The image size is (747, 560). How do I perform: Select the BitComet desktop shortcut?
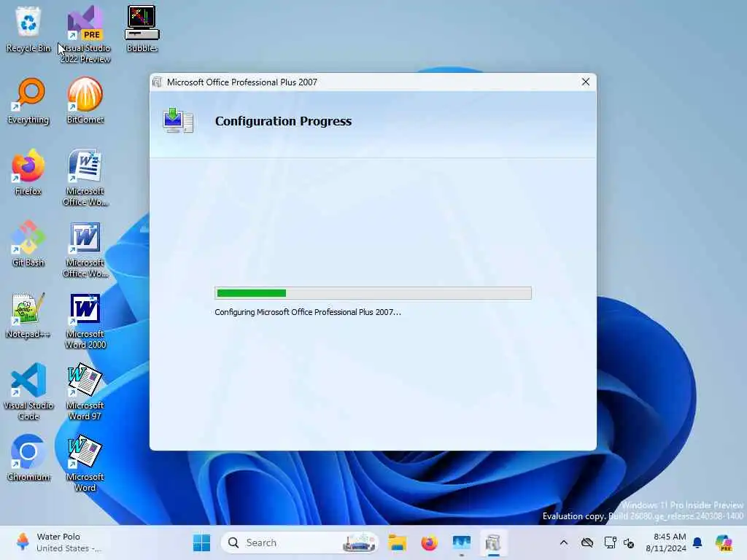pyautogui.click(x=85, y=101)
